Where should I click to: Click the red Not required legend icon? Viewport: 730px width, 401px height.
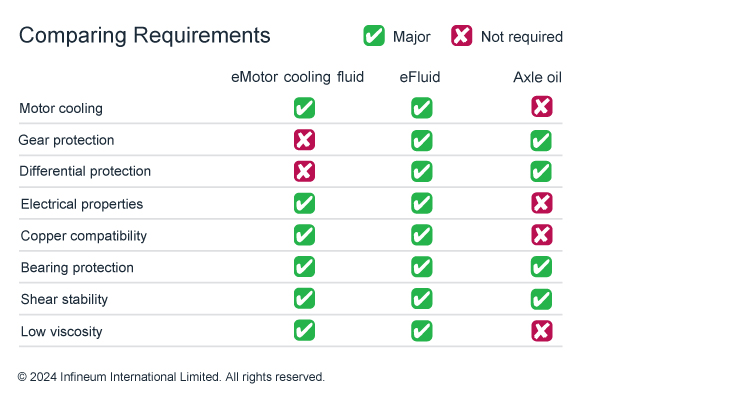tap(461, 36)
